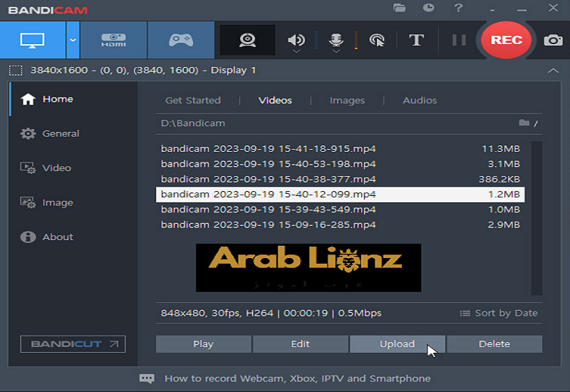Viewport: 570px width, 392px height.
Task: Open the Sort by Date menu
Action: click(x=499, y=313)
